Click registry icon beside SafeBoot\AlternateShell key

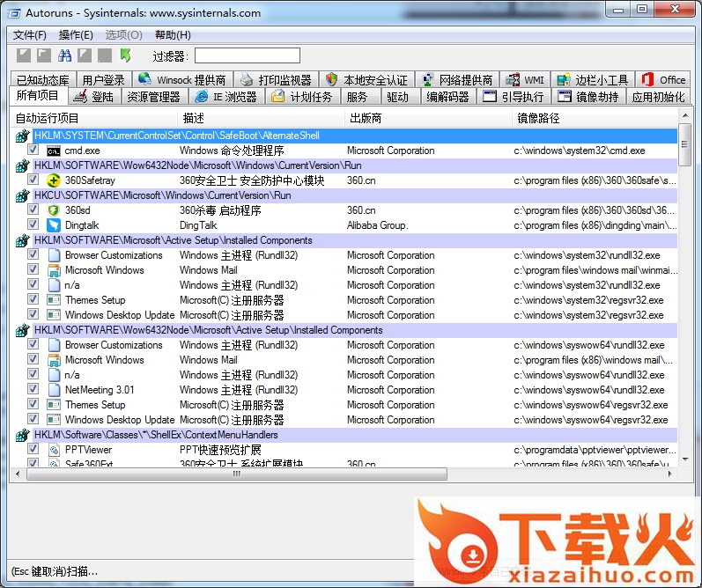(22, 136)
